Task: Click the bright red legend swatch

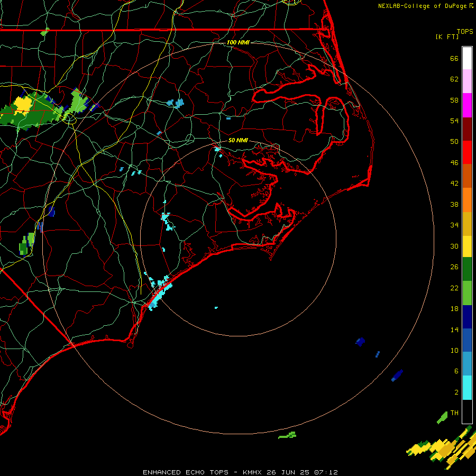Action: (x=467, y=152)
